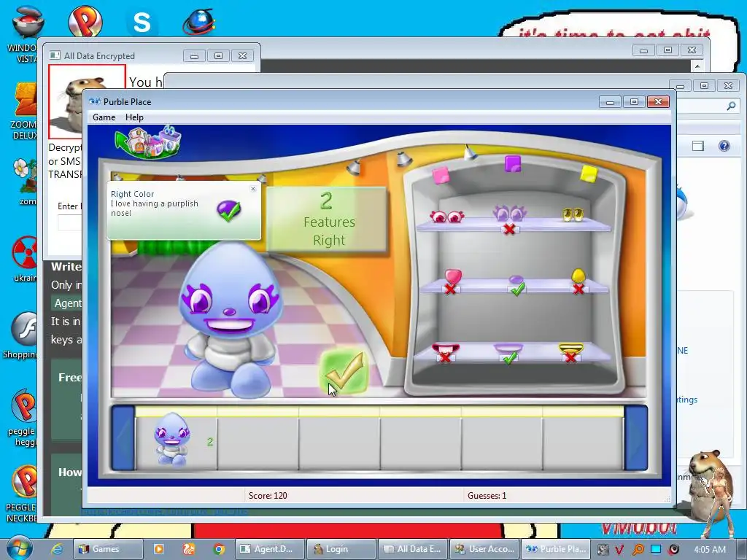Open Windows Media Player from the taskbar
Screen dimensions: 747x560
point(158,549)
